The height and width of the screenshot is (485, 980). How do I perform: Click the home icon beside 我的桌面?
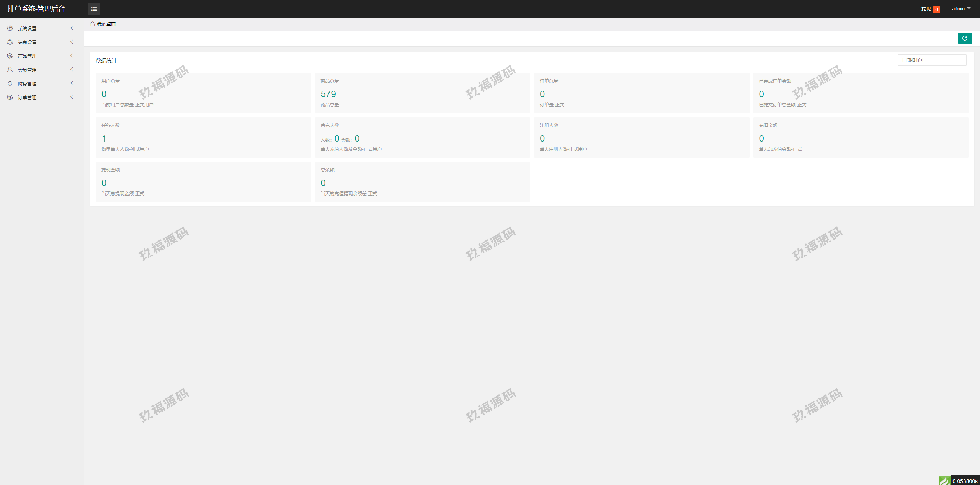pyautogui.click(x=93, y=24)
